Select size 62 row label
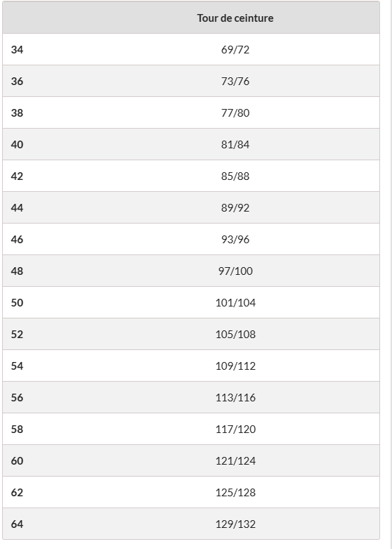The width and height of the screenshot is (392, 549). pos(17,493)
